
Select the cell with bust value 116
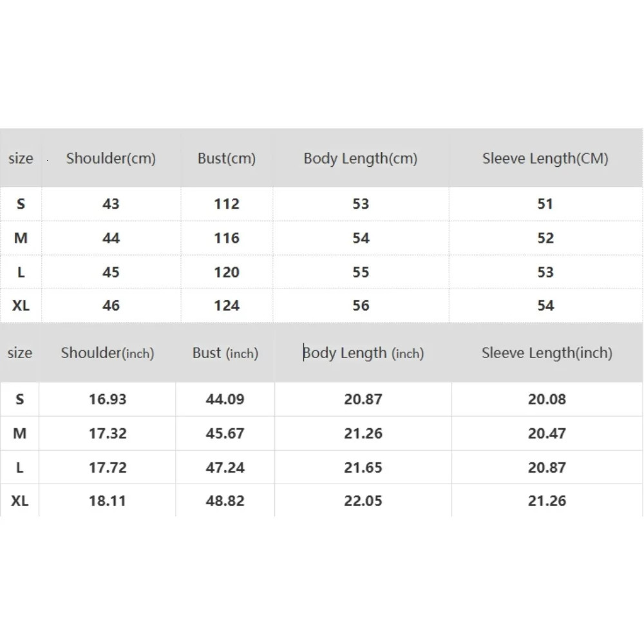[227, 238]
